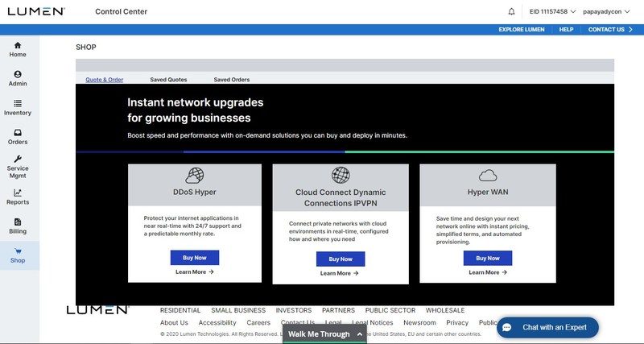Open the Admin section

18,79
